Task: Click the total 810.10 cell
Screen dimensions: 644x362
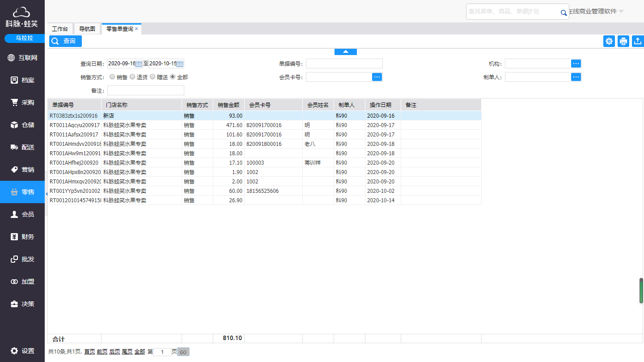Action: pos(229,338)
